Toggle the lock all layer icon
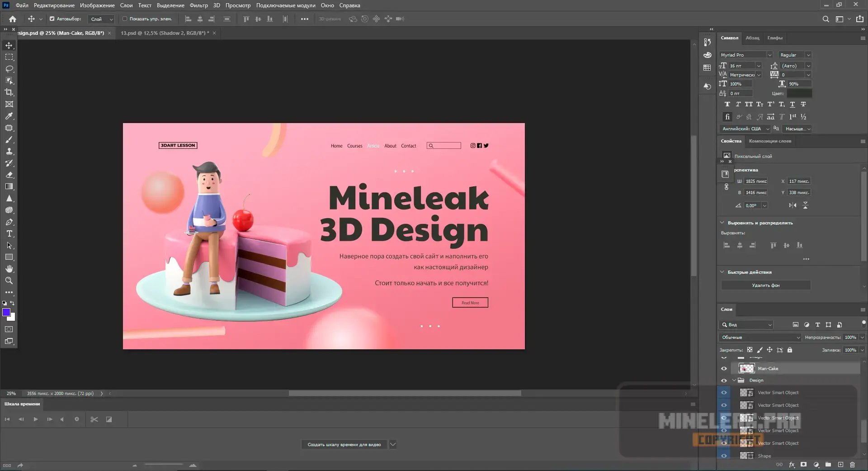 point(790,350)
